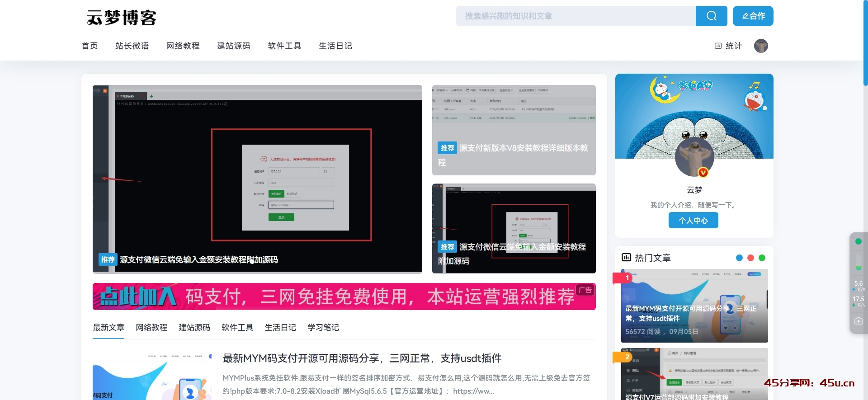
Task: Click the camera screenshot icon on floating widget
Action: click(859, 321)
